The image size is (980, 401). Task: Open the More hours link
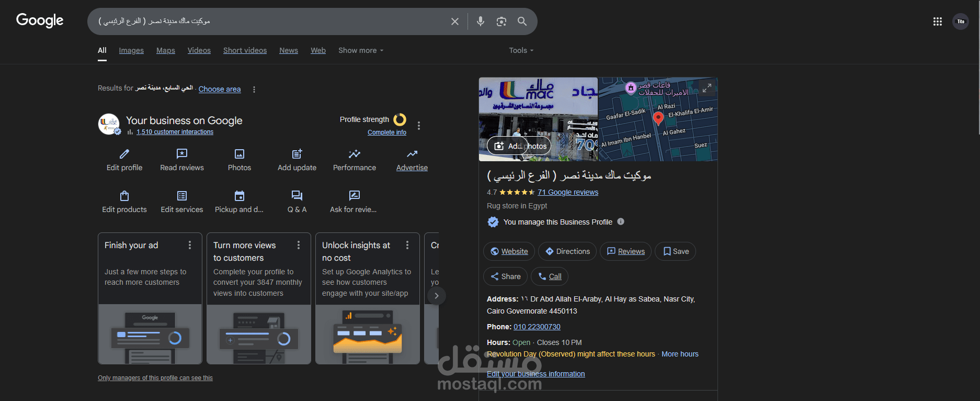tap(680, 354)
